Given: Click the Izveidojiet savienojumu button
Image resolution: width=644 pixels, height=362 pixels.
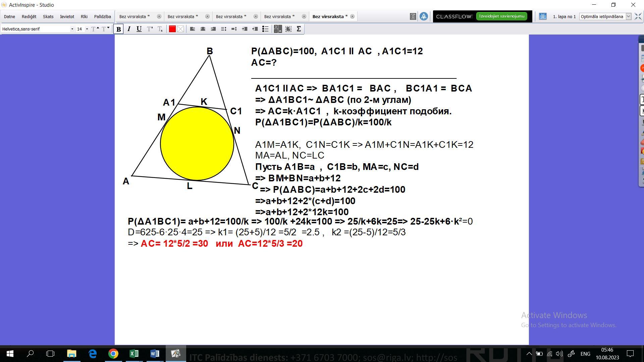Looking at the screenshot, I should [x=501, y=16].
